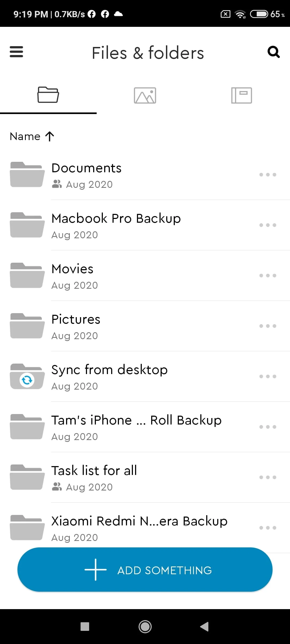Image resolution: width=290 pixels, height=644 pixels.
Task: Tap the Android home button
Action: (145, 627)
